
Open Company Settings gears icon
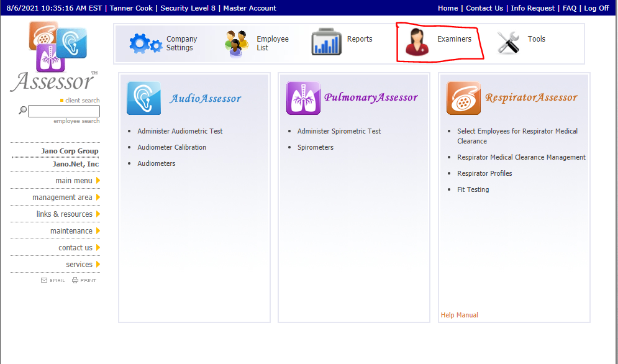coord(145,43)
